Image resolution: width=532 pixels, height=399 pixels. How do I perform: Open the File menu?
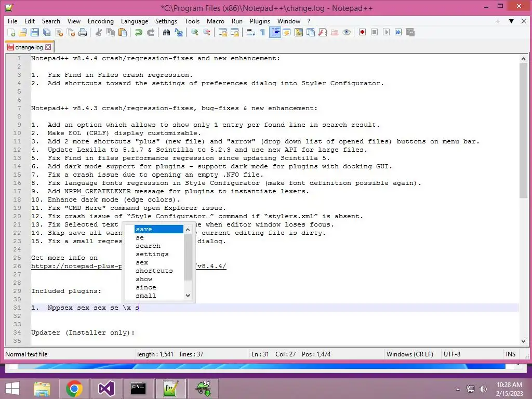click(x=12, y=21)
